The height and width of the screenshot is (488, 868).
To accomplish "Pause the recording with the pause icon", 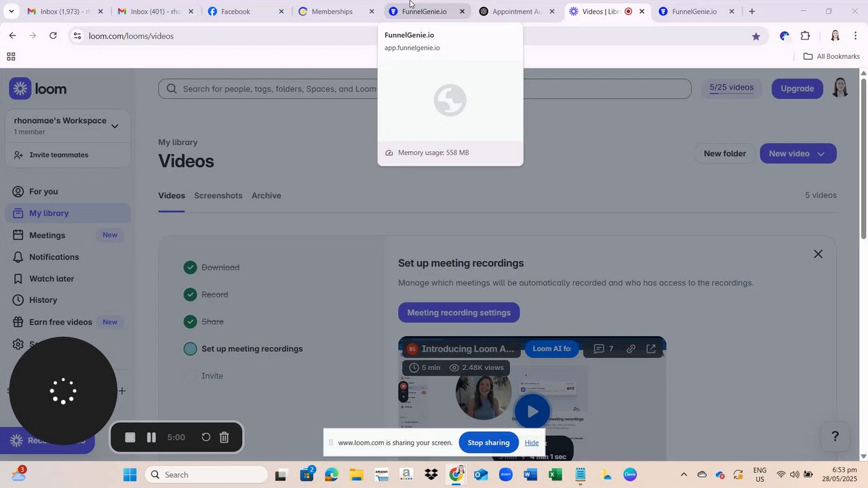I will (x=151, y=438).
